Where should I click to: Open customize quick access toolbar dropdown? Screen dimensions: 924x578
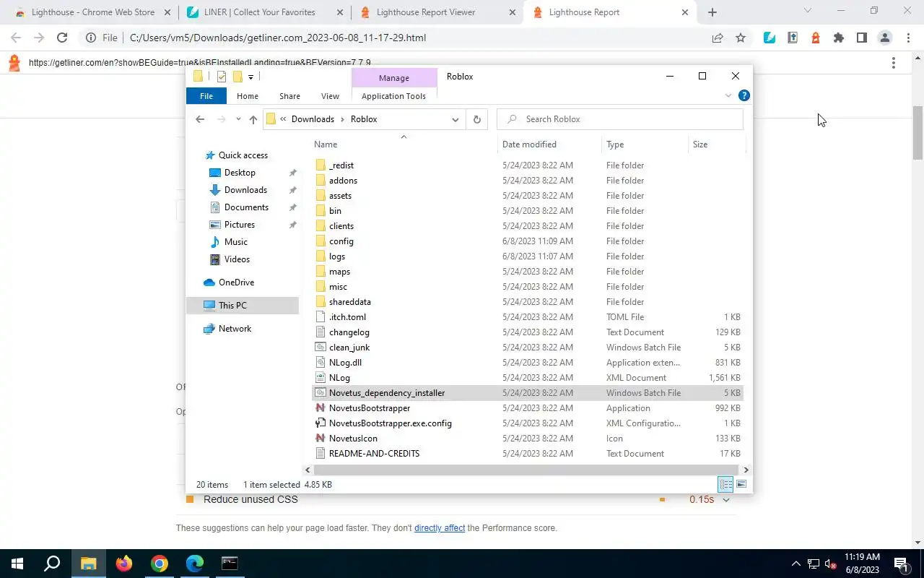(x=250, y=77)
